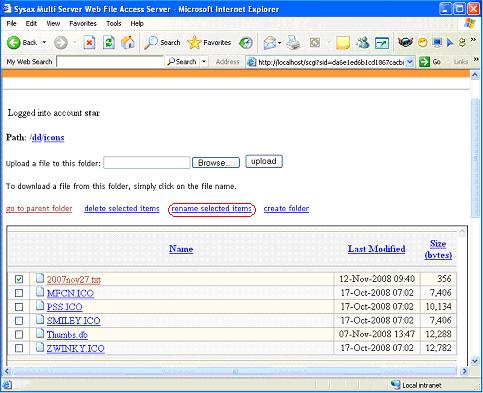This screenshot has height=393, width=483.
Task: Click the Browse... button
Action: pyautogui.click(x=216, y=163)
